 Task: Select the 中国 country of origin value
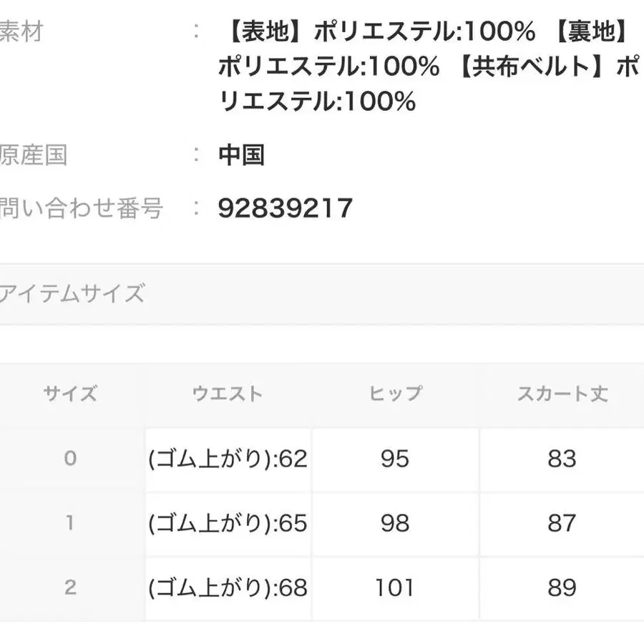click(242, 155)
